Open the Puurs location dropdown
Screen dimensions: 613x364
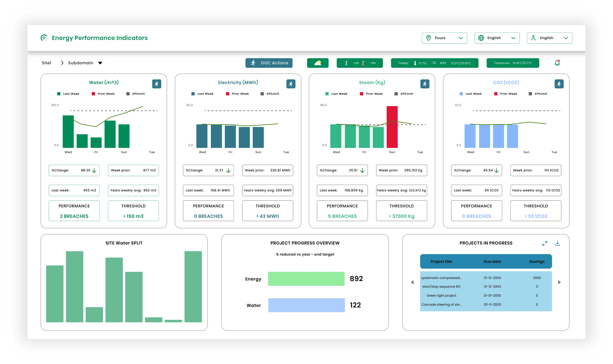coord(444,38)
